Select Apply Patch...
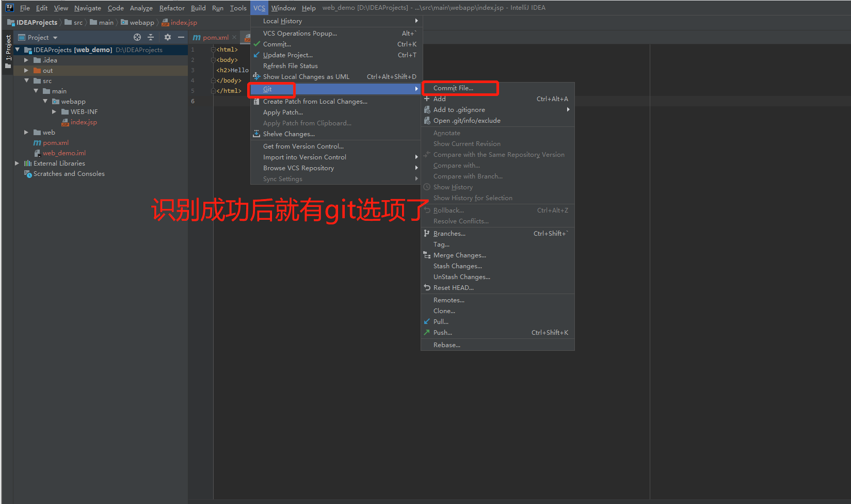This screenshot has width=851, height=504. coord(336,112)
